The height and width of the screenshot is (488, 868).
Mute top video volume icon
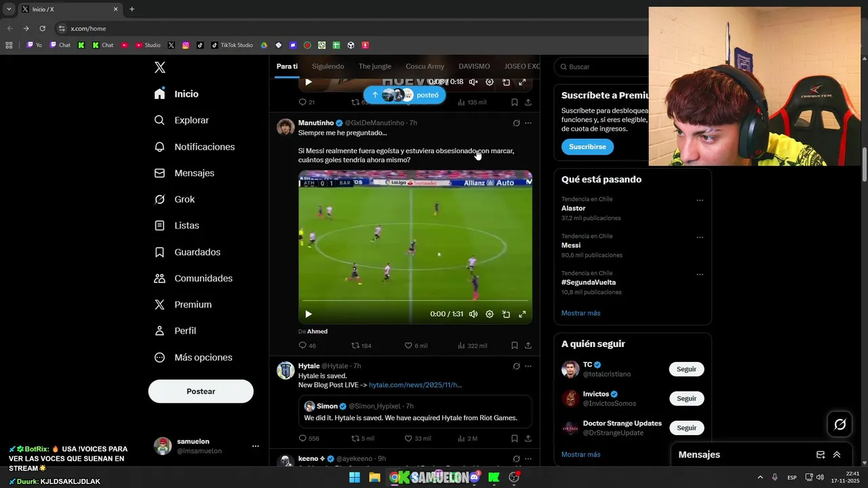(473, 82)
